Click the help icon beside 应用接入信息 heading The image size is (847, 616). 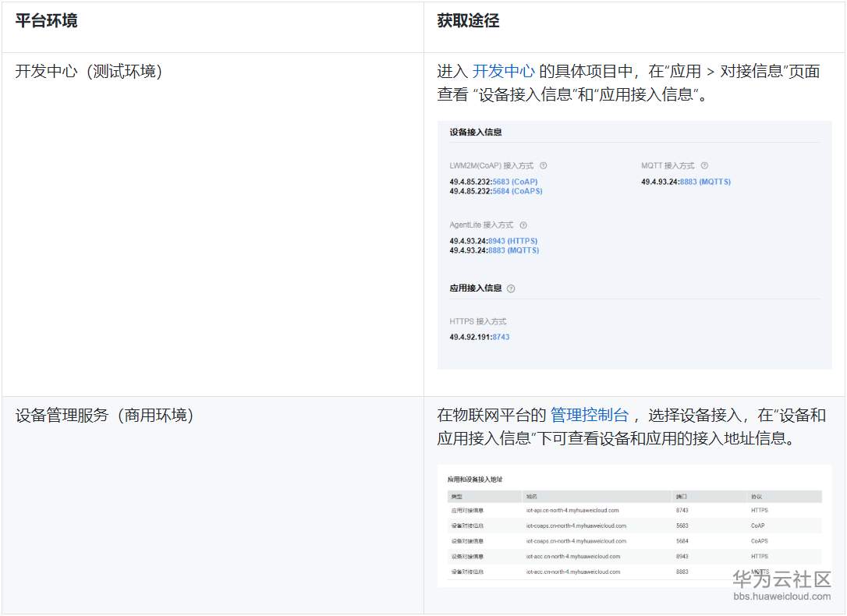click(511, 289)
